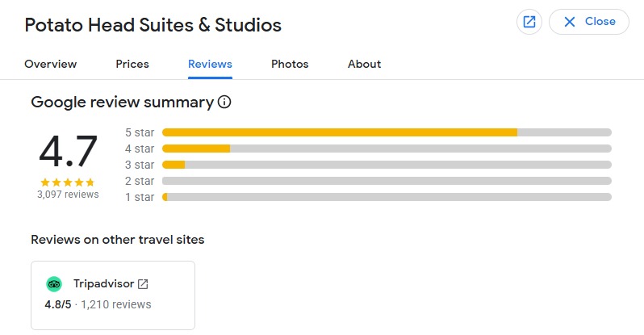
Task: Open the Tripadvisor reviews card
Action: point(113,295)
